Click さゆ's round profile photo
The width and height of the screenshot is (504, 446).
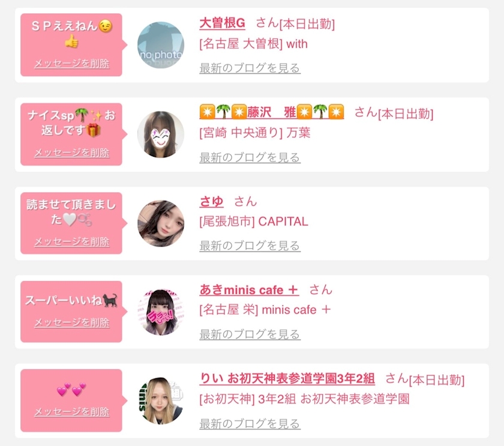coord(161,223)
